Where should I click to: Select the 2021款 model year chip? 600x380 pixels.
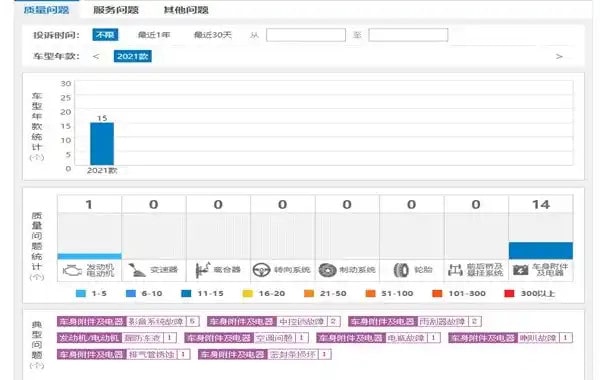(x=132, y=56)
